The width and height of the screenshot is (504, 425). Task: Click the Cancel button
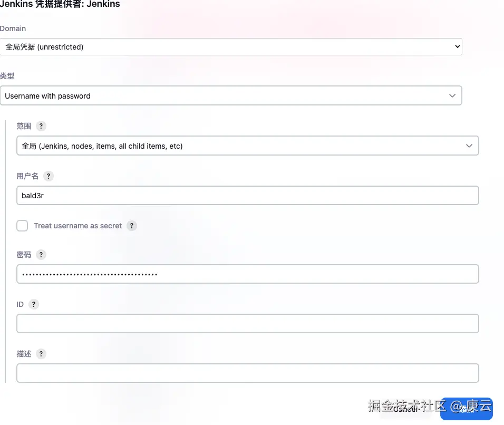(405, 409)
